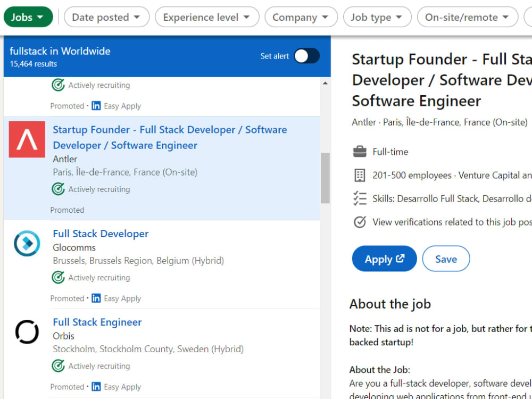The height and width of the screenshot is (399, 532).
Task: Click View verifications related to this job
Action: pos(452,222)
